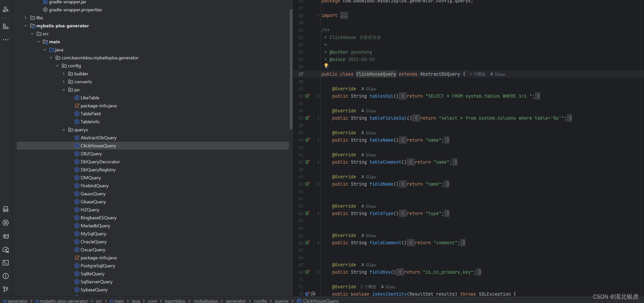Screen dimensions: 644x303
Task: Click override gutter icon beside tableFieldsSql
Action: pyautogui.click(x=308, y=118)
